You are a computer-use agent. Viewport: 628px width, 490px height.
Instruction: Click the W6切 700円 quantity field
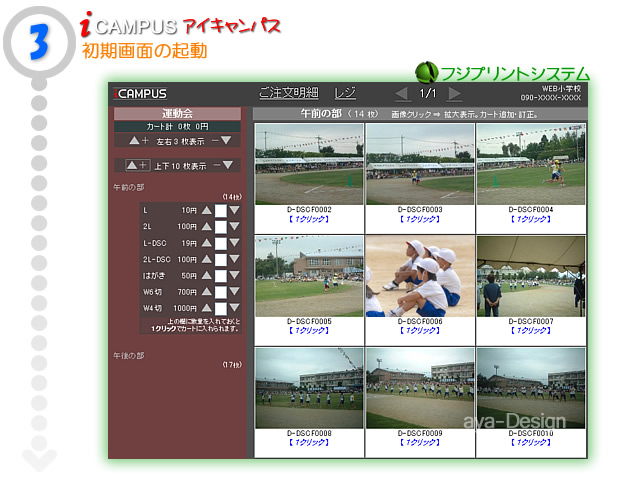pyautogui.click(x=221, y=292)
